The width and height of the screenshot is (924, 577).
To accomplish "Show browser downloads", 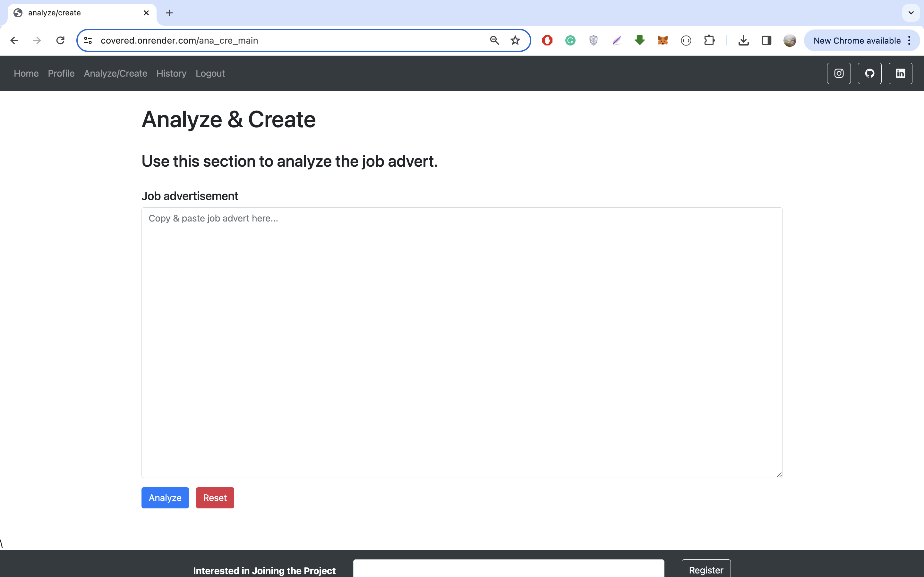I will [743, 40].
